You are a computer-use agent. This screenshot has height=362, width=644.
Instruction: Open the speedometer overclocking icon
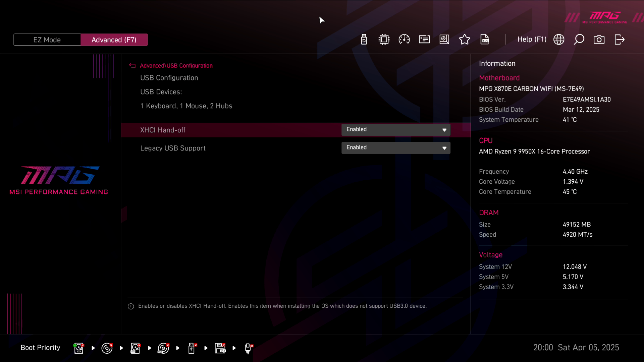(x=404, y=40)
